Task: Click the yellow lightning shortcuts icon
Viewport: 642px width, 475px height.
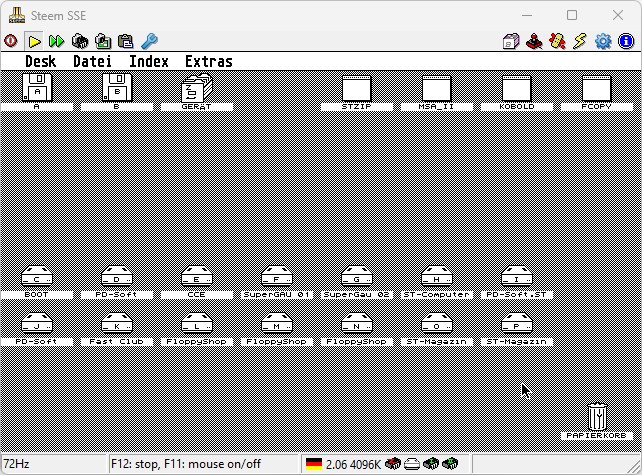Action: coord(580,41)
